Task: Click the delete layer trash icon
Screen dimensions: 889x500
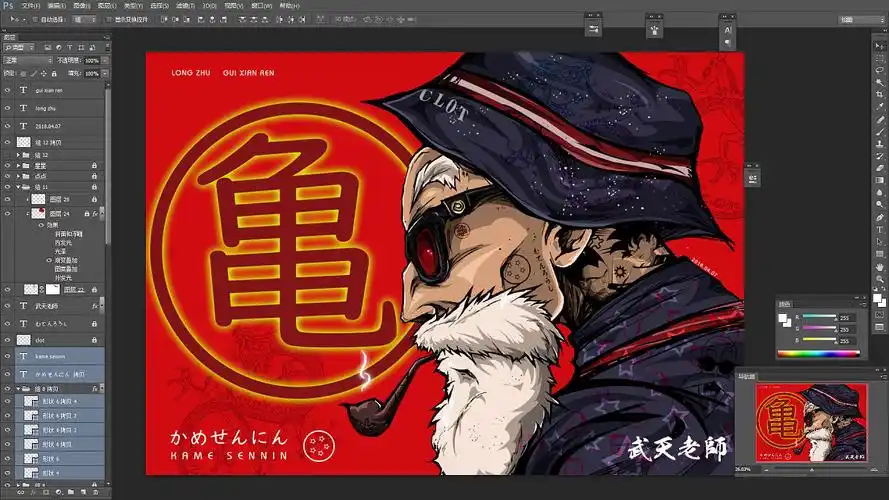Action: (x=95, y=492)
